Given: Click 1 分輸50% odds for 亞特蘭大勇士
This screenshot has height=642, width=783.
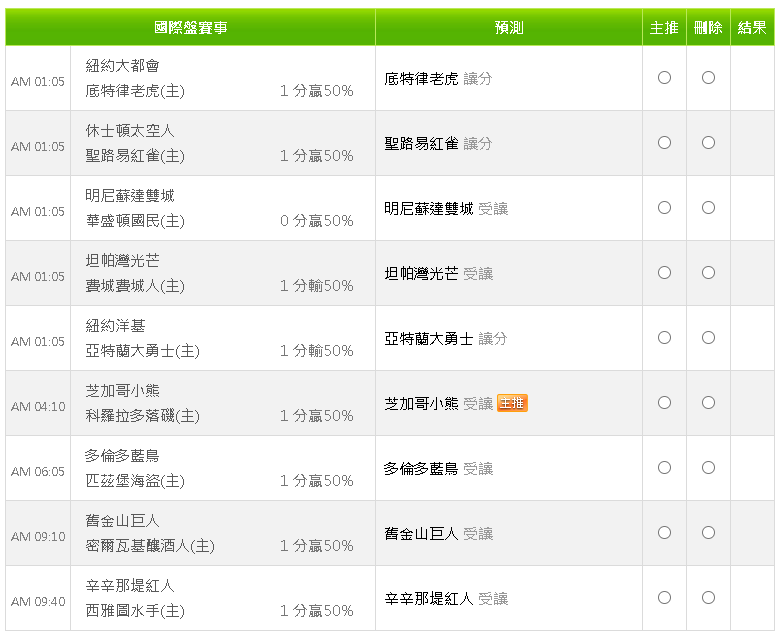Looking at the screenshot, I should (x=317, y=351).
